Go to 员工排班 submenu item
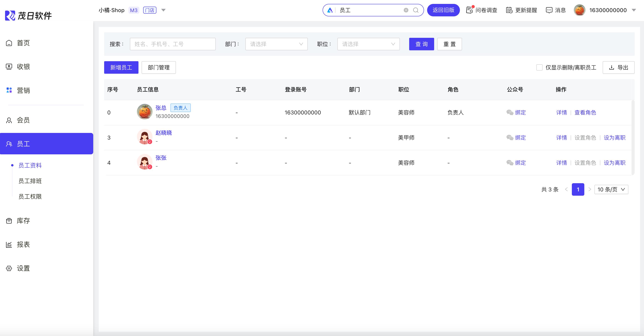This screenshot has width=644, height=336. 30,181
